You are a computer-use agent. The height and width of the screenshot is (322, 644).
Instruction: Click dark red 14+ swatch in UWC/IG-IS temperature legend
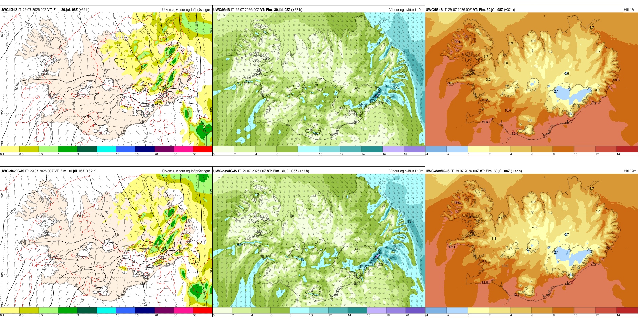click(x=627, y=149)
